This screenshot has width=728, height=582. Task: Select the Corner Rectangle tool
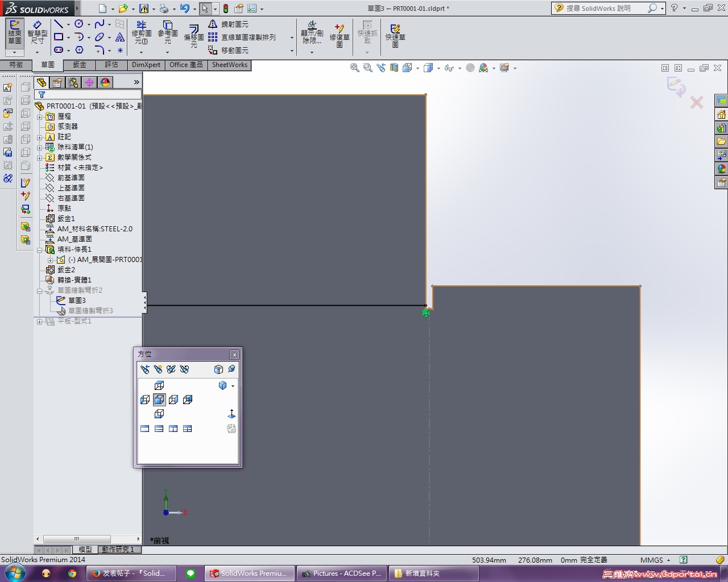pos(59,37)
